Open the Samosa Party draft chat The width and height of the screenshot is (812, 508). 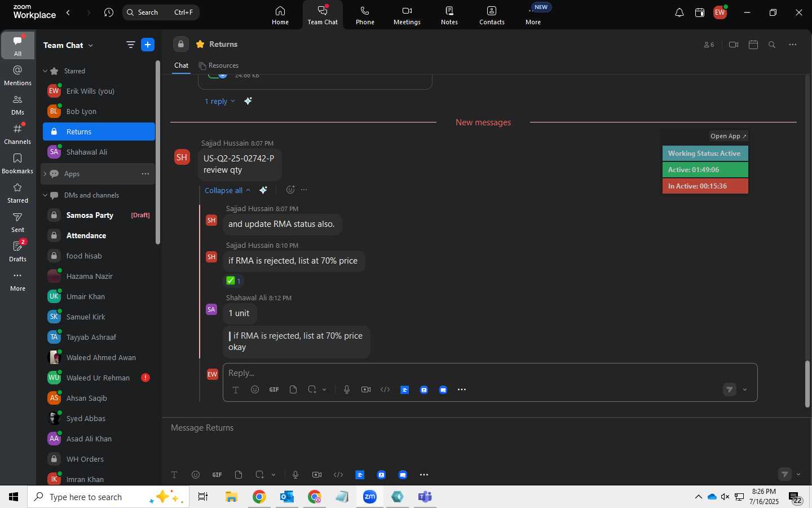pyautogui.click(x=99, y=215)
